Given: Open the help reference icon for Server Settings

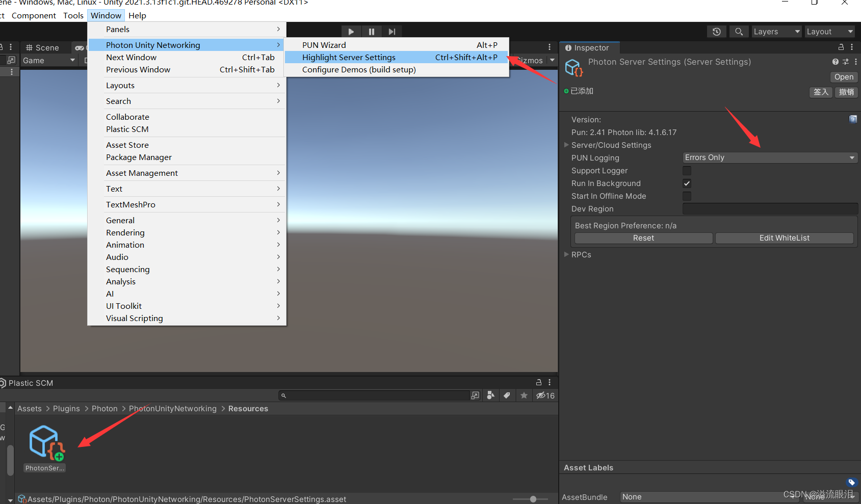Looking at the screenshot, I should [x=835, y=62].
